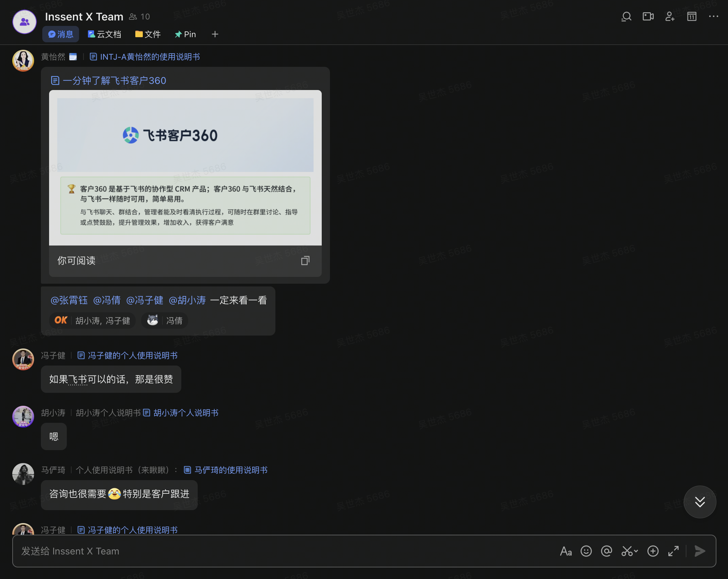
Task: Switch to the 文件 tab
Action: coord(148,34)
